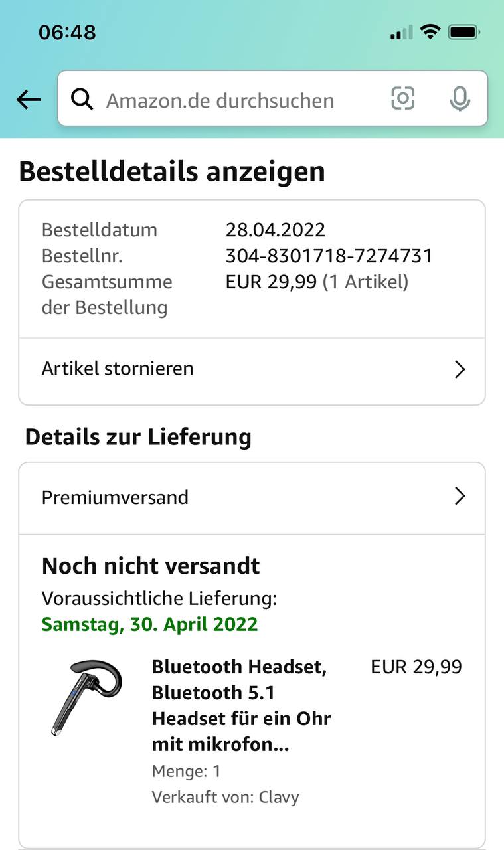Tap the Noch nicht versandt status heading
This screenshot has width=504, height=850.
pos(151,566)
